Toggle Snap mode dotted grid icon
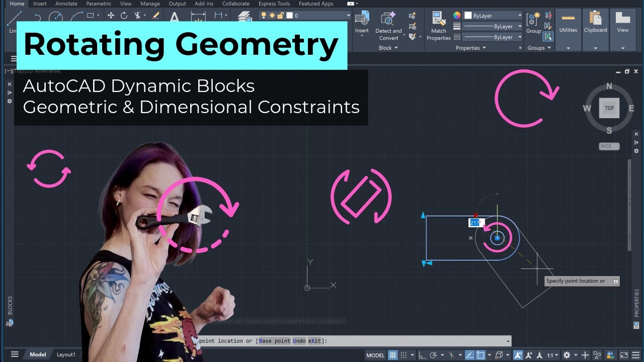Screen dimensions: 644x362 404,355
